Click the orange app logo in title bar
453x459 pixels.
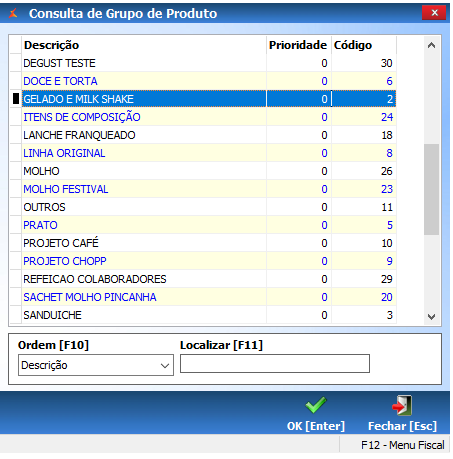point(13,14)
